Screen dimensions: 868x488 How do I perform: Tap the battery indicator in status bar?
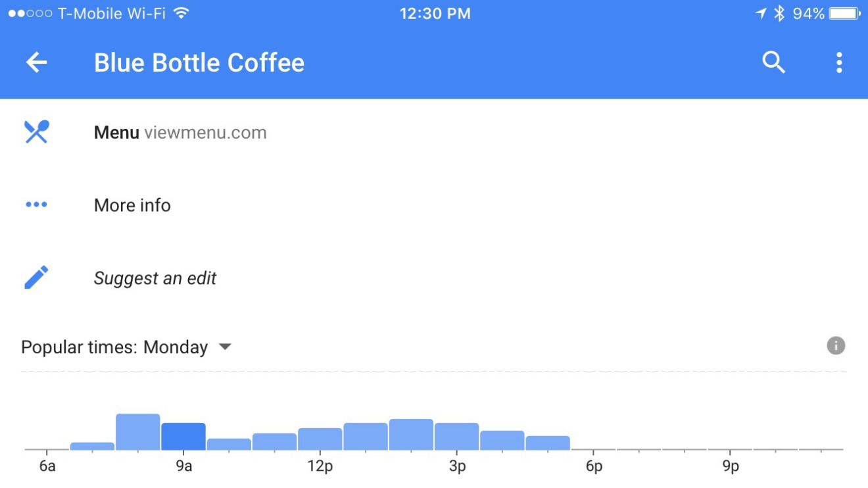(x=845, y=13)
